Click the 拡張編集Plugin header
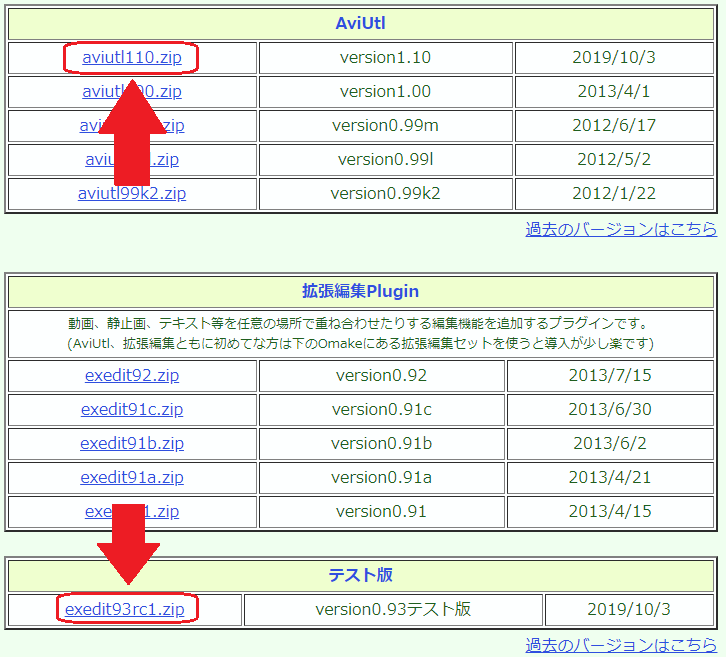Image resolution: width=726 pixels, height=657 pixels. [x=361, y=292]
